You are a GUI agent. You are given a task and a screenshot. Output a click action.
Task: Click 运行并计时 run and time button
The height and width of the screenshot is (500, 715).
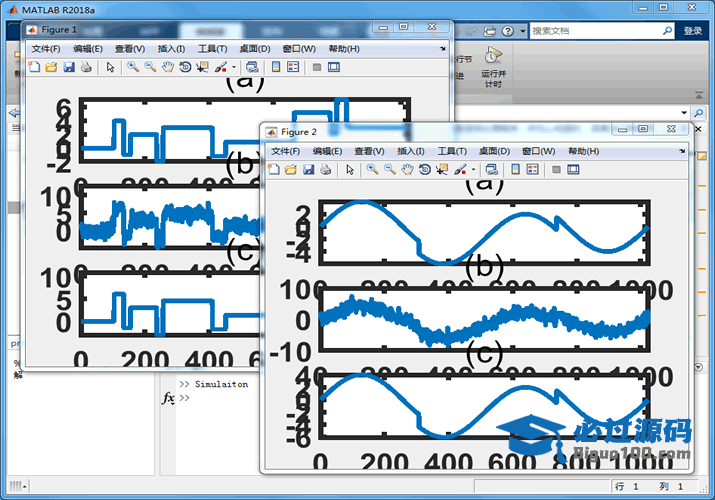pyautogui.click(x=493, y=67)
